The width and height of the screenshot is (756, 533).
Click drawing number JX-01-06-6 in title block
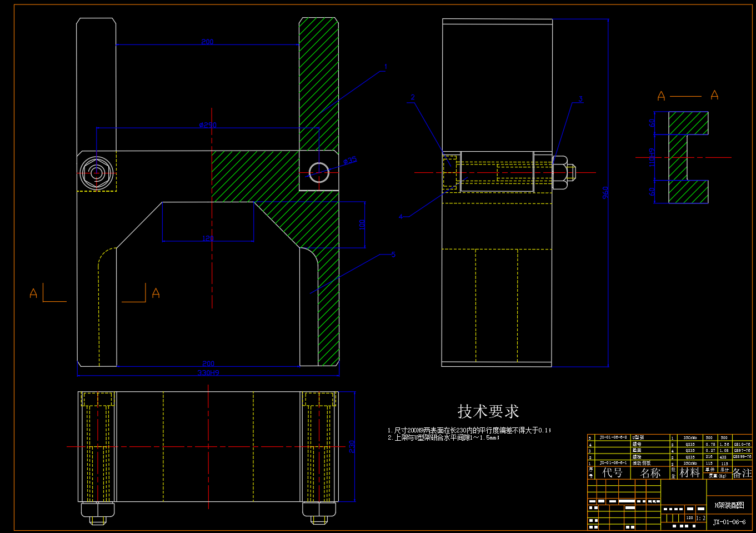[729, 522]
